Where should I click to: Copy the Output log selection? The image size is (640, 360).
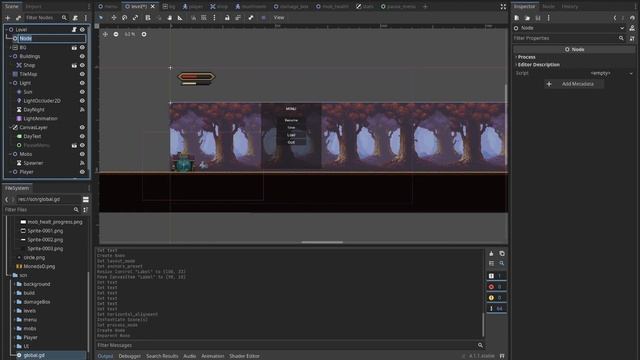[502, 253]
